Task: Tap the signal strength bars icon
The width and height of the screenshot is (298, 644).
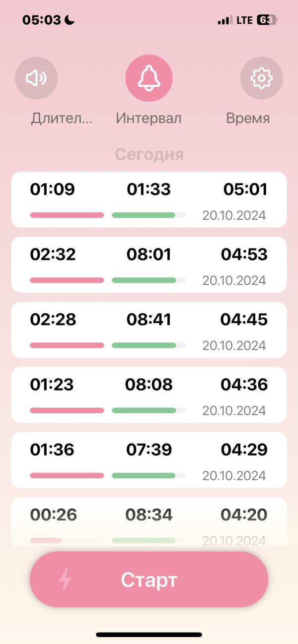Action: 224,20
